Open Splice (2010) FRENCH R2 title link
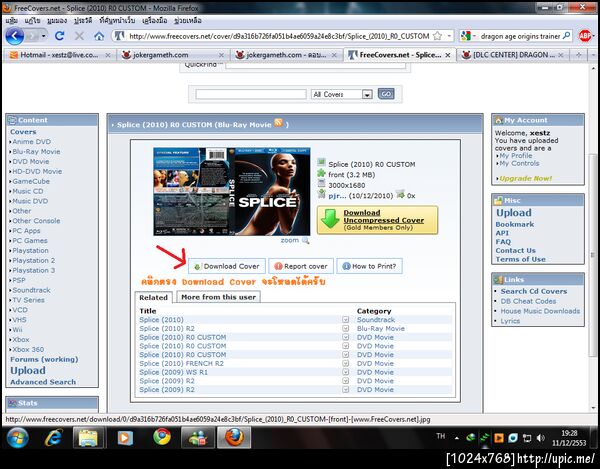600x469 pixels. (x=181, y=363)
